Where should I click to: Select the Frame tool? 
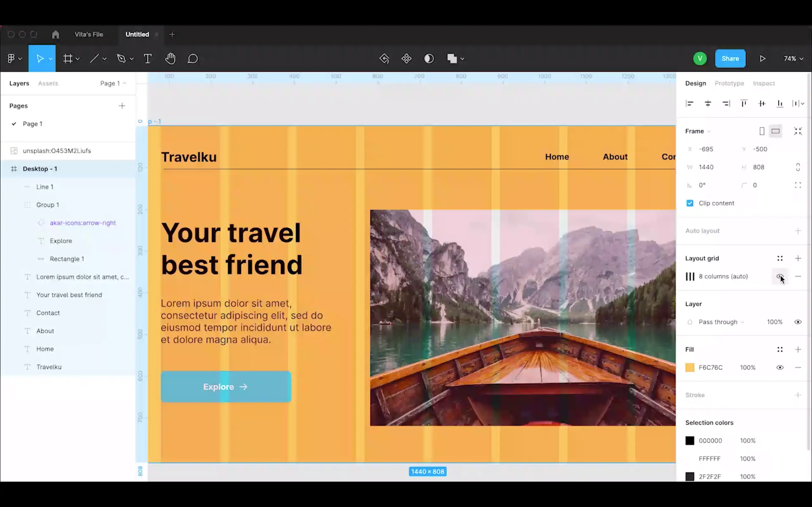(x=68, y=58)
